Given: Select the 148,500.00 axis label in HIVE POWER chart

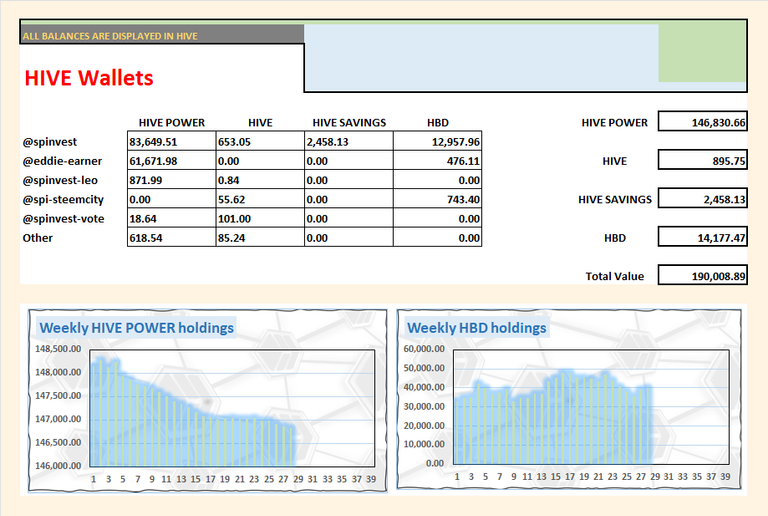Looking at the screenshot, I should tap(58, 349).
